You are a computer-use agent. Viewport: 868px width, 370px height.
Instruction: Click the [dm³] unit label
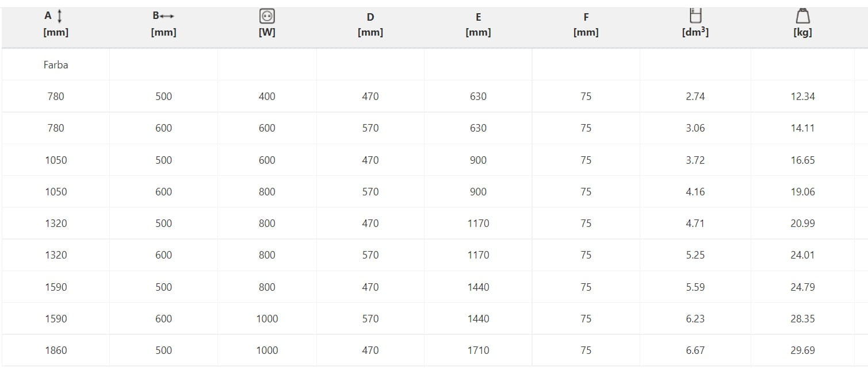coord(695,33)
